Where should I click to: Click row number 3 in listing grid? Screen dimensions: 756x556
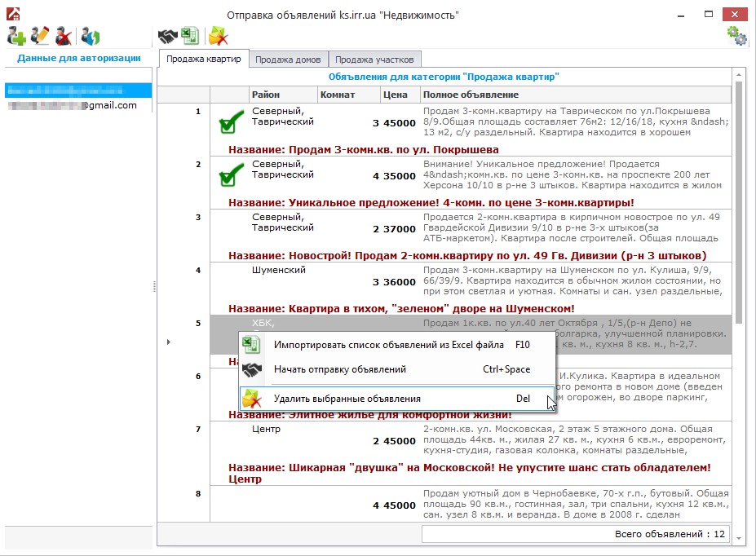(x=198, y=218)
